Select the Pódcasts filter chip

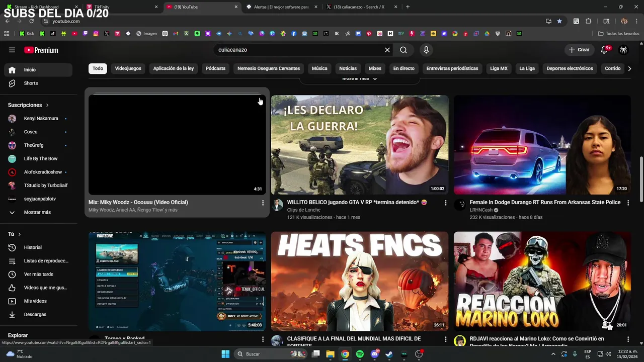[x=215, y=68]
